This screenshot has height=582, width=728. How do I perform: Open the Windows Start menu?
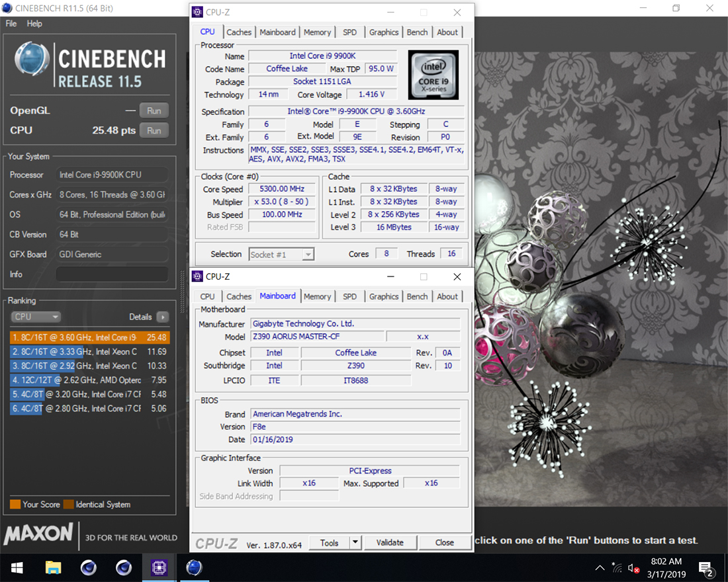[x=17, y=567]
